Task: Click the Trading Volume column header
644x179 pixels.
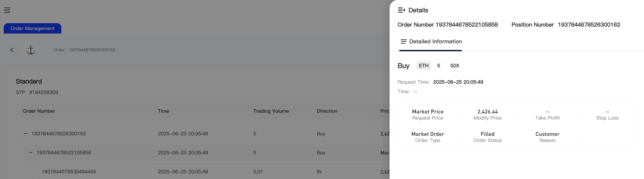Action: (271, 111)
